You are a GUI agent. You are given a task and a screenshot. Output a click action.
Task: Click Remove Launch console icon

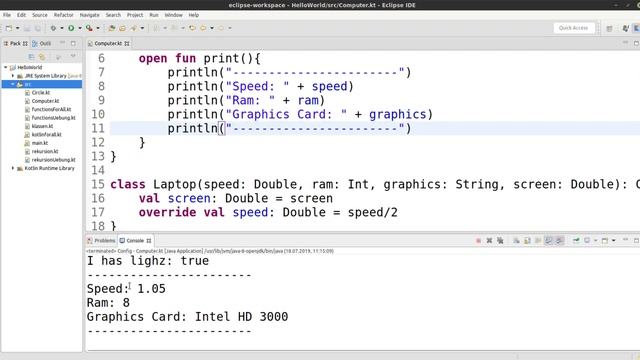489,241
